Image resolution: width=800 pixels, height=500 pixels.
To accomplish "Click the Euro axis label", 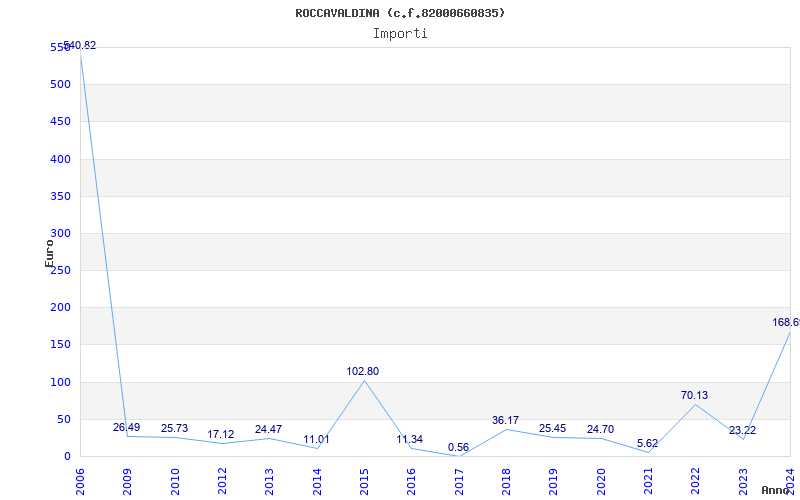I will [49, 254].
